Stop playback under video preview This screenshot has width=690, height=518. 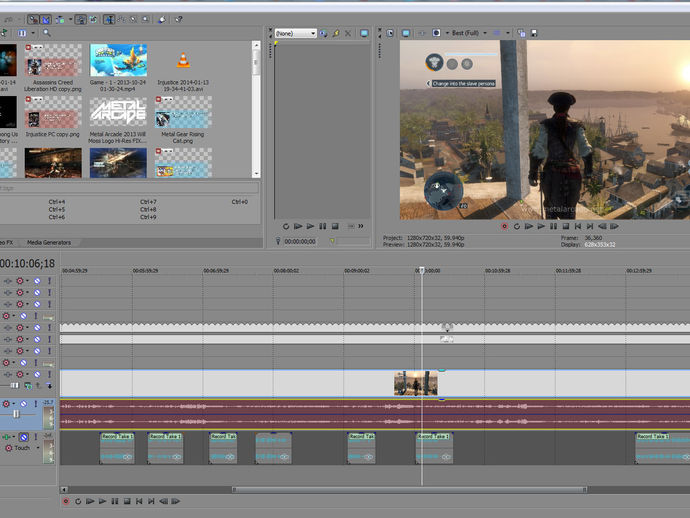pos(565,226)
